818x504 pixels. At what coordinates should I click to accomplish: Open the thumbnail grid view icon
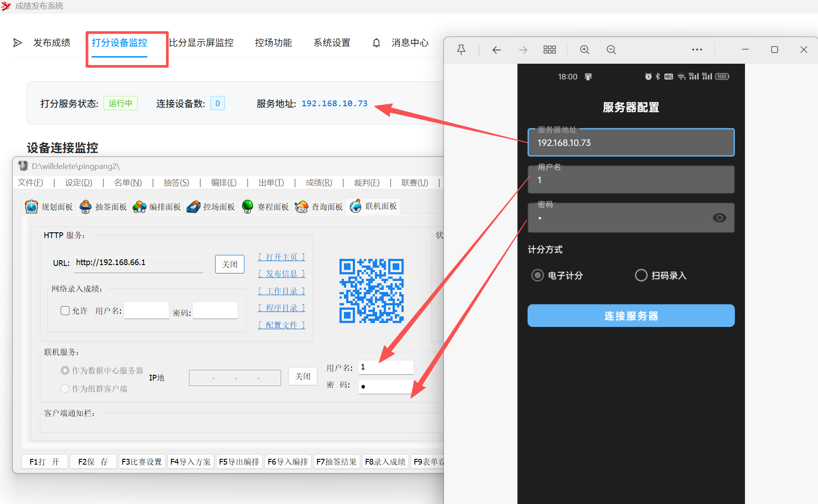click(549, 50)
